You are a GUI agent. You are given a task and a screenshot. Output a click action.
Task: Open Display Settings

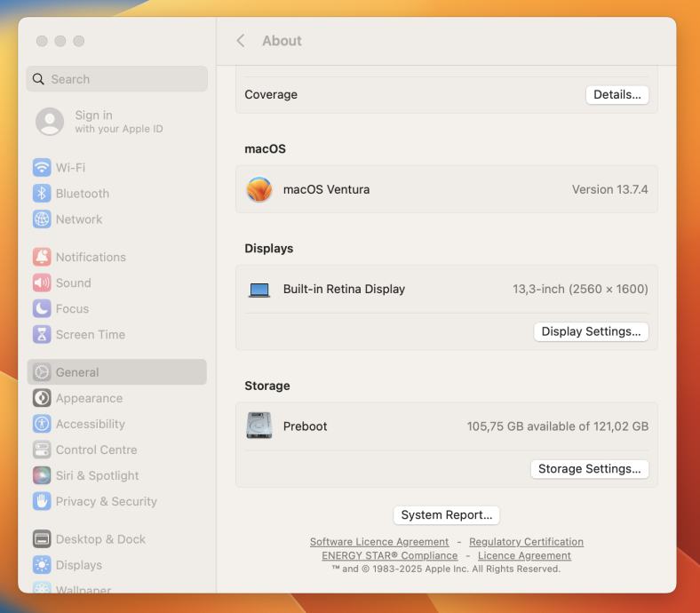(x=591, y=331)
